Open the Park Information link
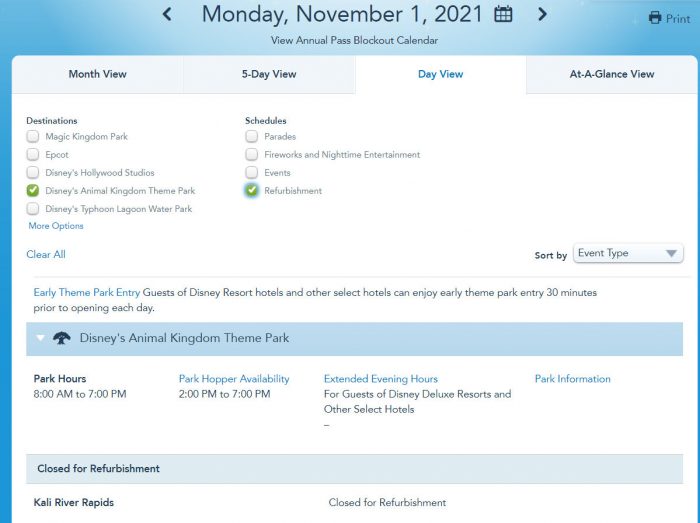Viewport: 700px width, 523px height. 572,379
